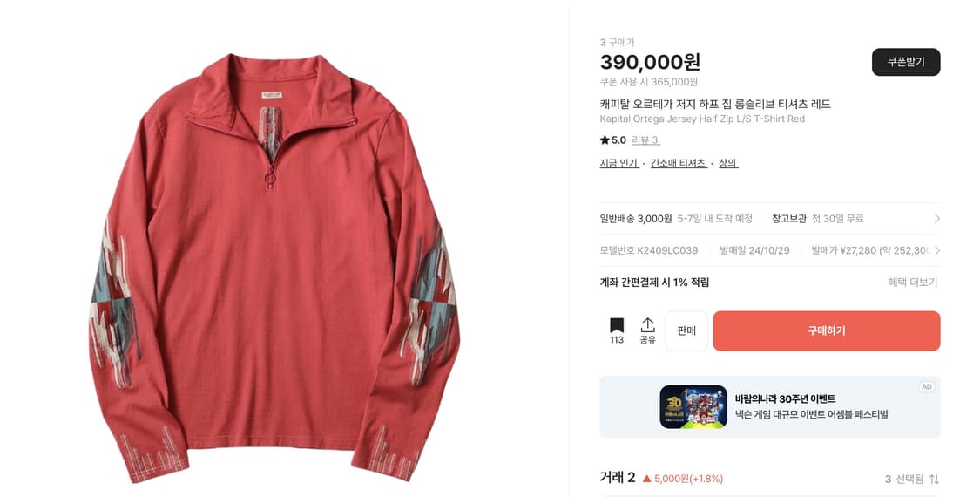The image size is (980, 497).
Task: Bookmark the product with the save icon
Action: click(616, 325)
